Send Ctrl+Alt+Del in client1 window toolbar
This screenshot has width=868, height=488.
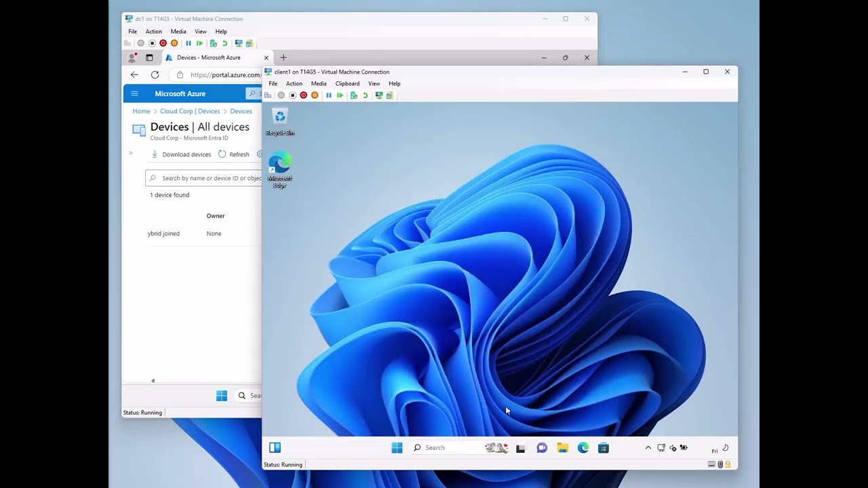[x=268, y=96]
